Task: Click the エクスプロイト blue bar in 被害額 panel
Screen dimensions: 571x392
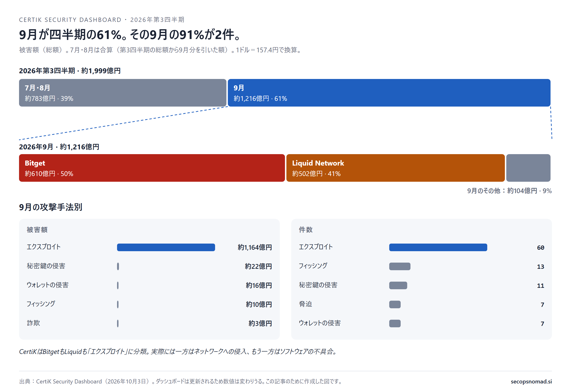Action: coord(166,247)
